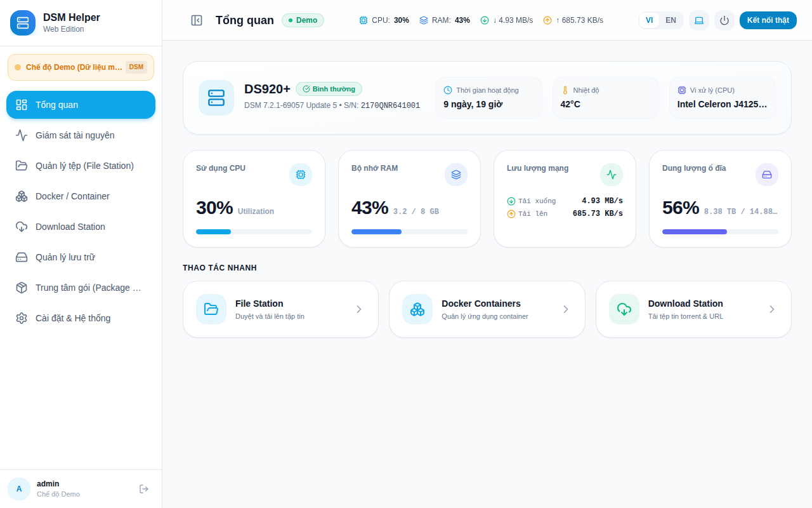812x508 pixels.
Task: Click the CPU usage progress bar
Action: tap(254, 232)
